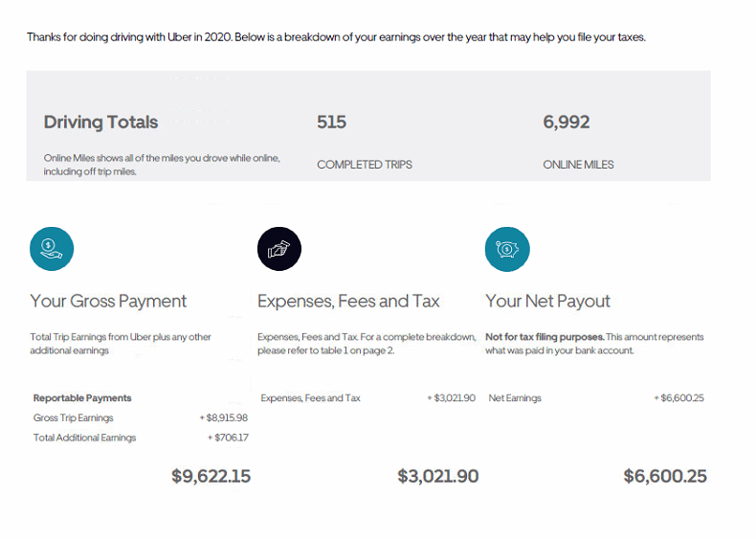Click the $9,622.15 gross payment total
Screen dimensions: 756x540
click(x=211, y=476)
